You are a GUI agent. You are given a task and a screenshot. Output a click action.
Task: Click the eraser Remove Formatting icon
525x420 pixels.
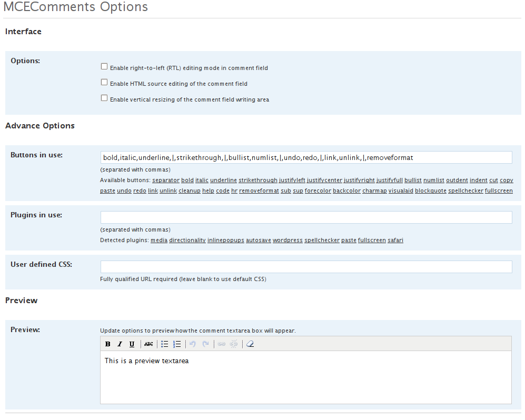click(x=250, y=344)
